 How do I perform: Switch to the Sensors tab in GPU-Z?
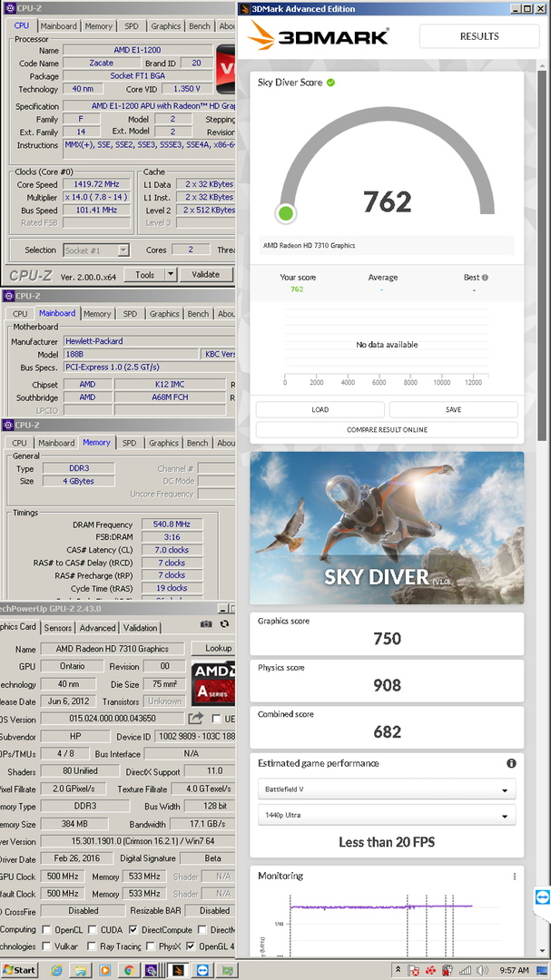[57, 628]
